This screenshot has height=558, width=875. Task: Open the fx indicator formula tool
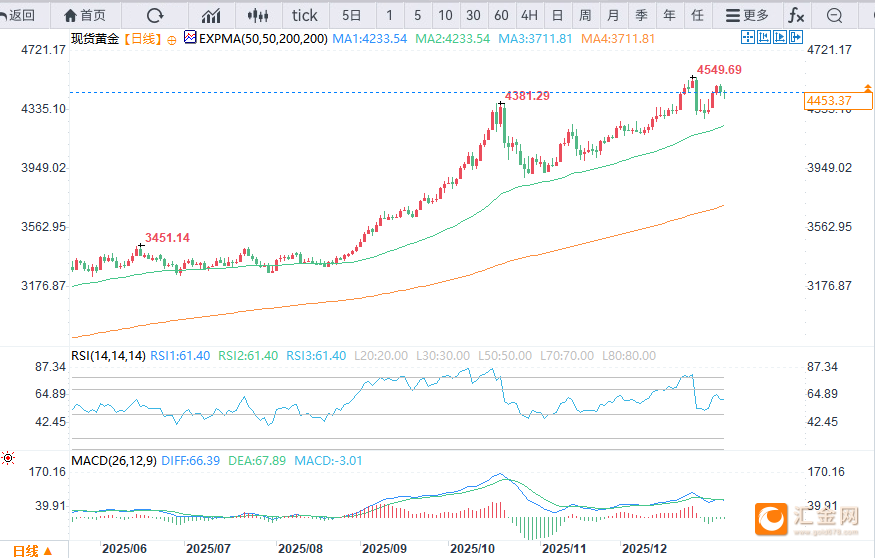coord(796,15)
